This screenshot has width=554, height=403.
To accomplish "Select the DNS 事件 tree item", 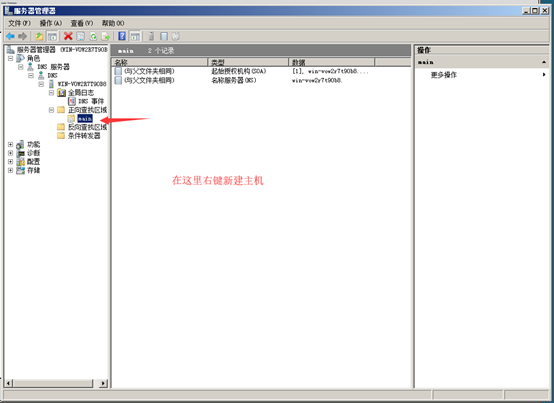I will 91,101.
